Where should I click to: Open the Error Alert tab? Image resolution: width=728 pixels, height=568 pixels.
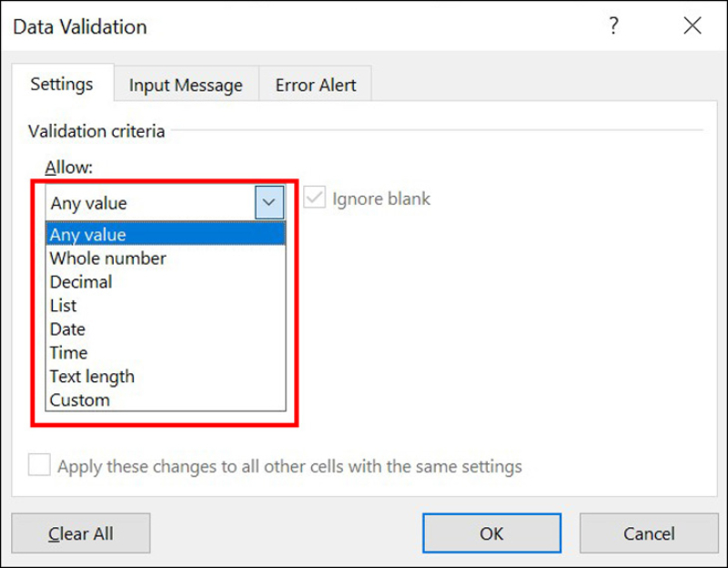point(315,84)
